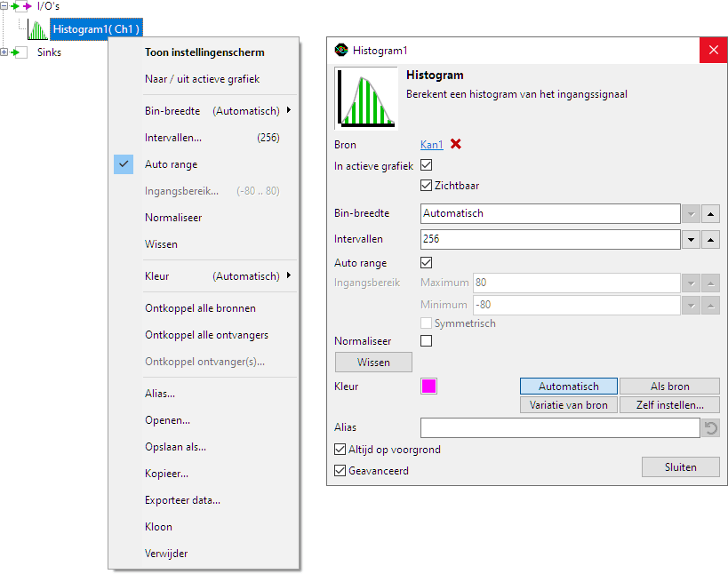Decrease Intervallen with the down arrow

pyautogui.click(x=692, y=239)
